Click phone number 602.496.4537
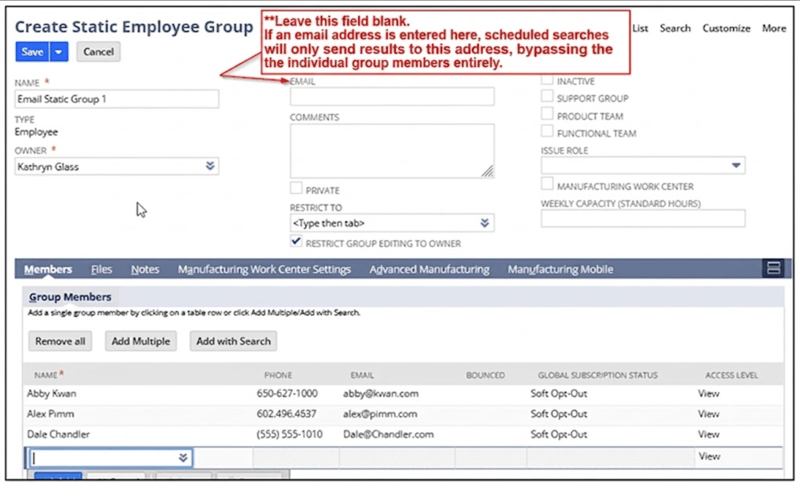Screen dimensions: 800x484 (287, 414)
